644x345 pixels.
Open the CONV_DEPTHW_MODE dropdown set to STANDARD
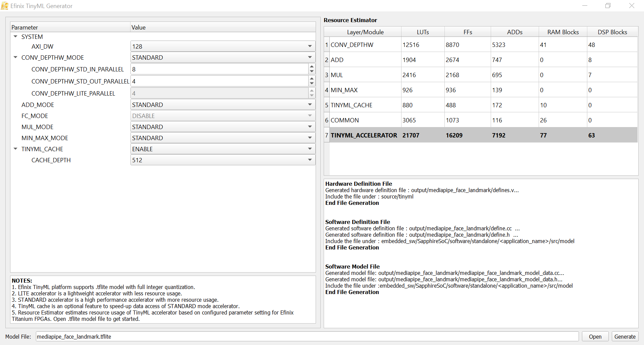(223, 57)
